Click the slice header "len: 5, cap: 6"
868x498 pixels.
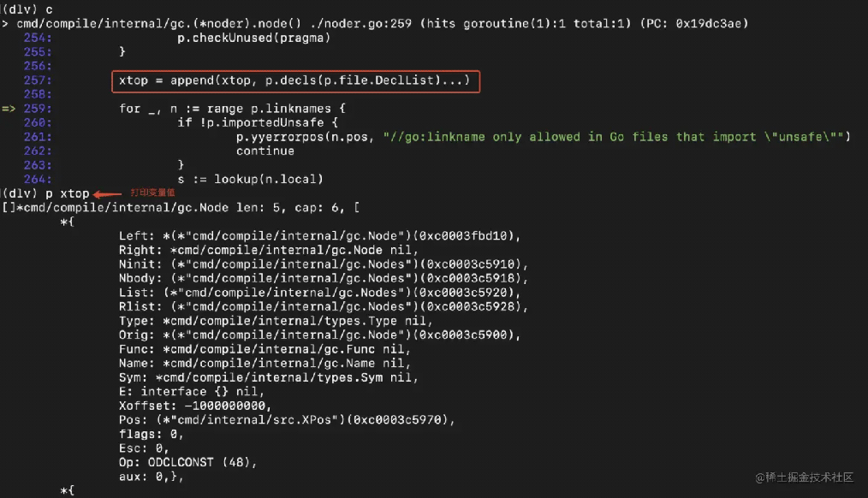tap(291, 208)
